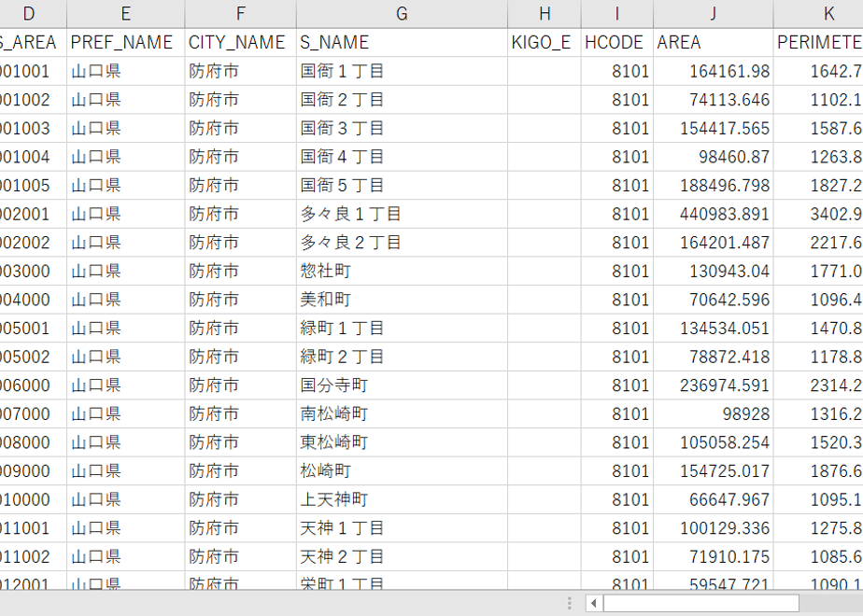Select cell containing 上天神町
This screenshot has height=616, width=863.
click(402, 500)
